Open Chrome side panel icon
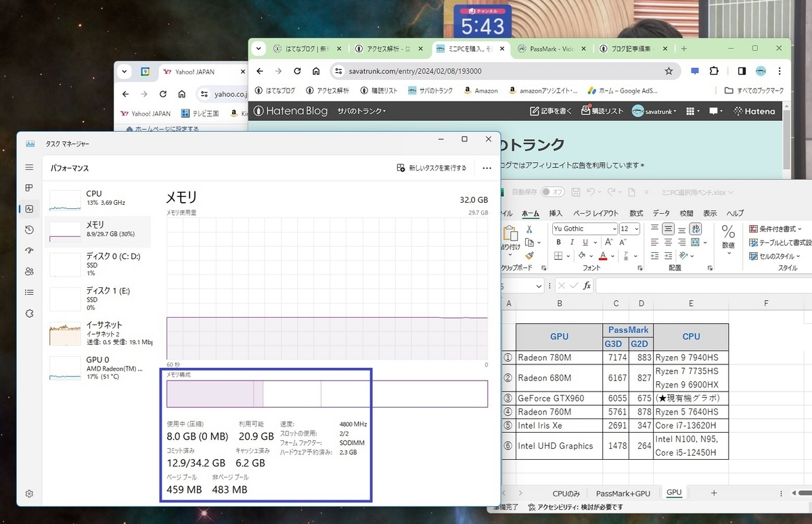 point(742,71)
